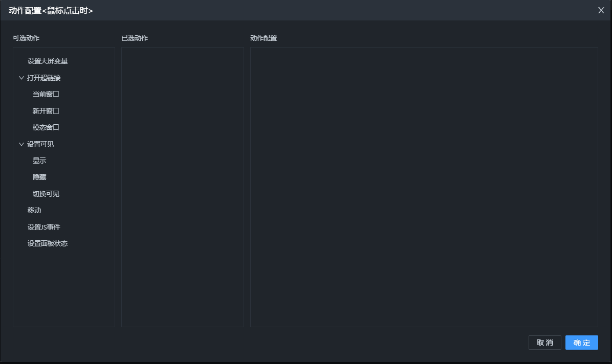Collapse the 打开超链接 chevron arrow
The image size is (612, 364).
pos(21,78)
